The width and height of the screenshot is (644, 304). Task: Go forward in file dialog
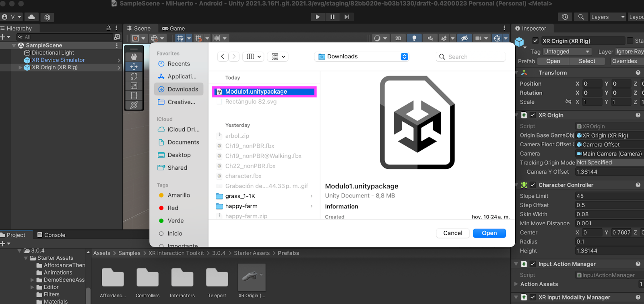[234, 57]
